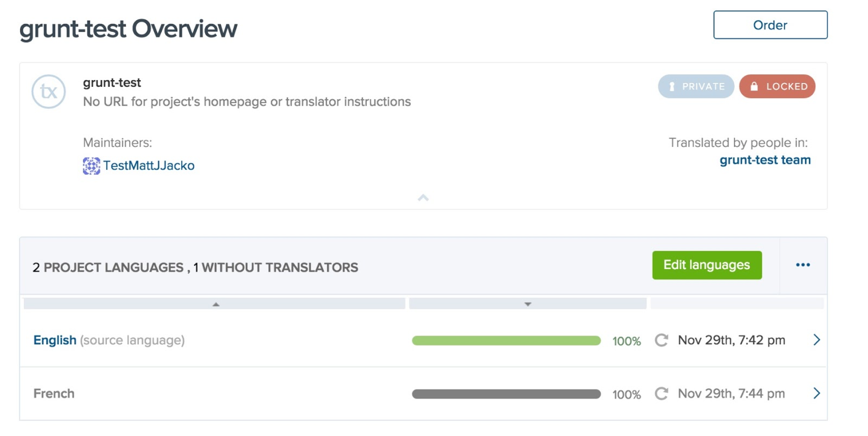The image size is (868, 436).
Task: Open English details with right chevron
Action: coord(817,340)
